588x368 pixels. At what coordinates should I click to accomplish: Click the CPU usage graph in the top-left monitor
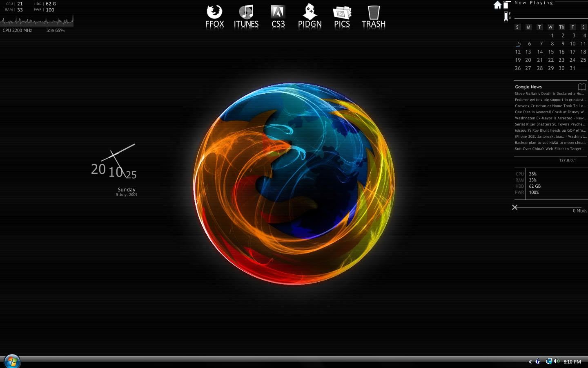point(37,20)
